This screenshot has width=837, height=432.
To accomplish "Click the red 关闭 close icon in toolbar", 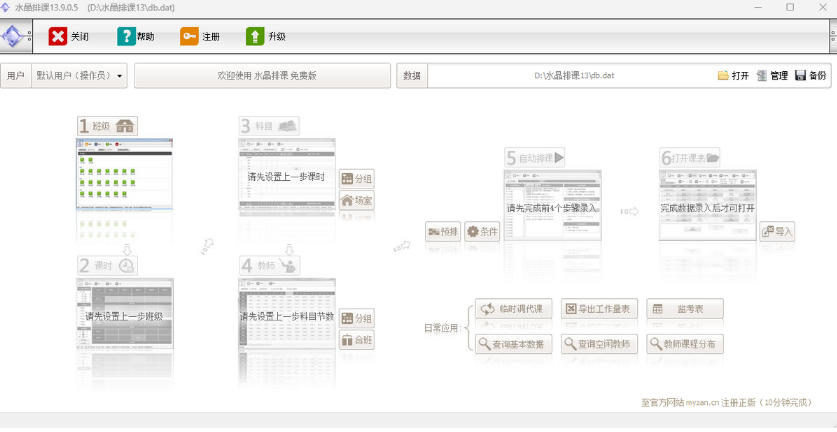I will coord(58,36).
